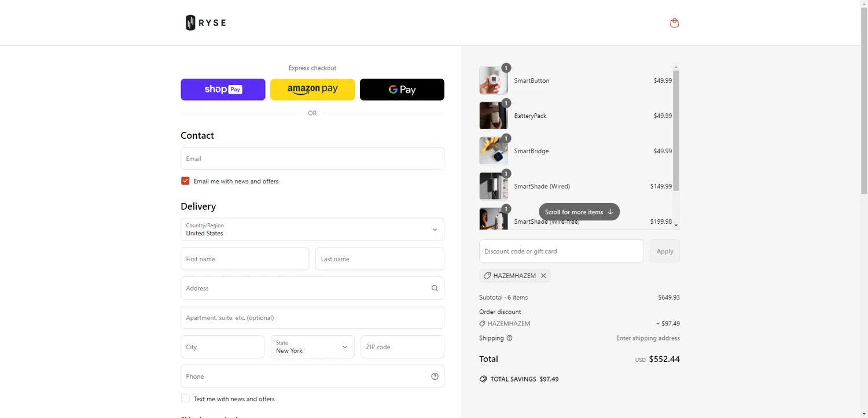868x418 pixels.
Task: Check out with Google Pay
Action: coord(402,90)
